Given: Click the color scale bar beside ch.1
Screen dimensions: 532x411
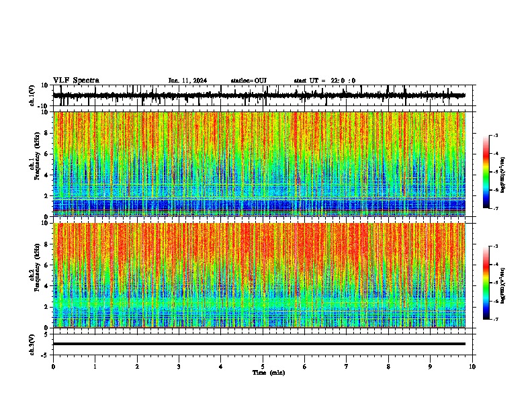Looking at the screenshot, I should click(486, 172).
